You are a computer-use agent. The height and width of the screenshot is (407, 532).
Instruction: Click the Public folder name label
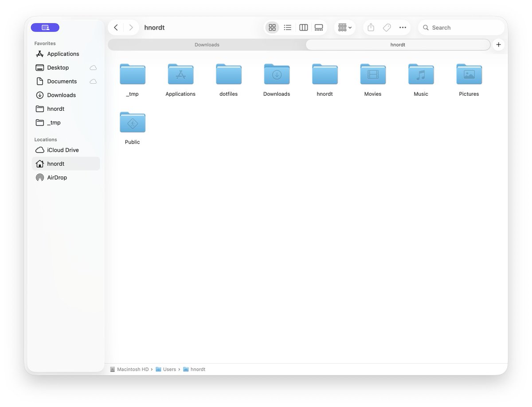click(x=133, y=142)
